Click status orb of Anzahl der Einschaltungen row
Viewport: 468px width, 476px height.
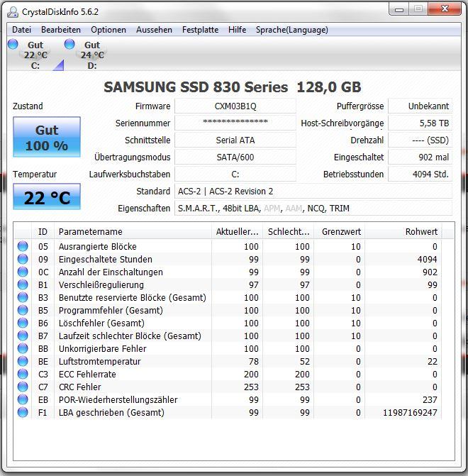click(x=23, y=272)
